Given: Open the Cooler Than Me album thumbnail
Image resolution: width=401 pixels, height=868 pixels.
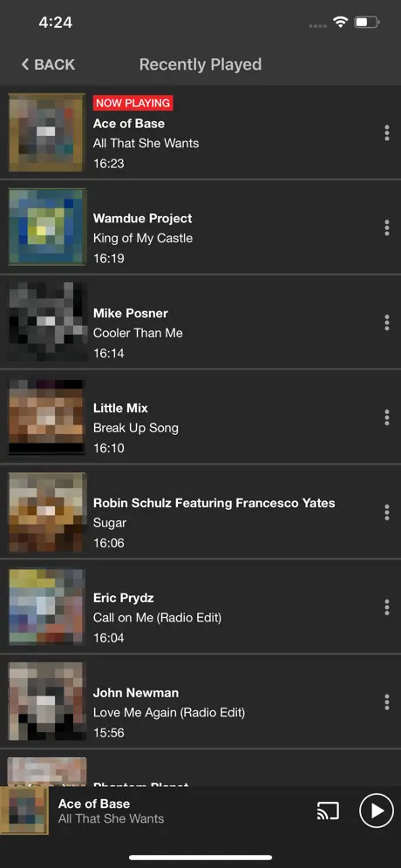Looking at the screenshot, I should [47, 322].
